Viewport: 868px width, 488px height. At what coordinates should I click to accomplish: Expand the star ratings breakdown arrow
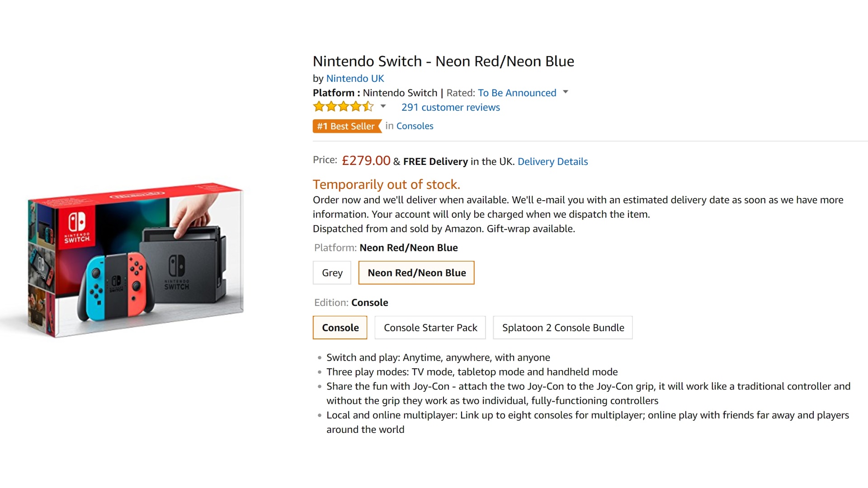click(x=383, y=107)
